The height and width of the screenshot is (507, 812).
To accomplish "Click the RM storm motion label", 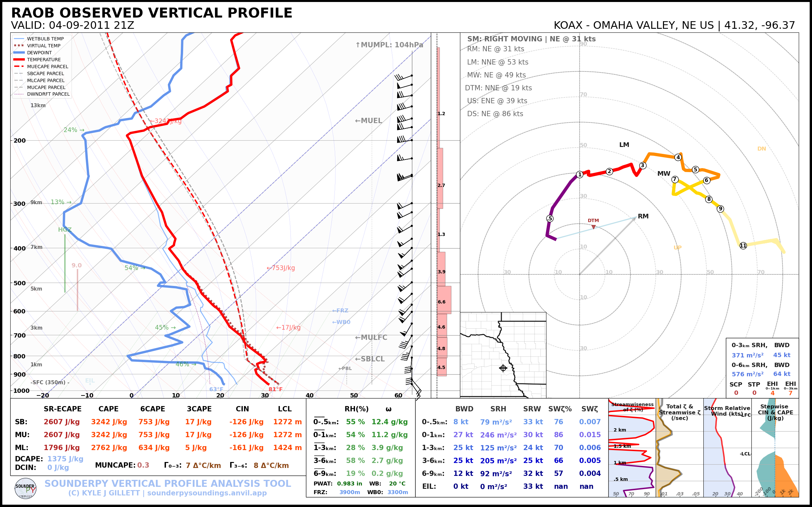I will pyautogui.click(x=643, y=216).
